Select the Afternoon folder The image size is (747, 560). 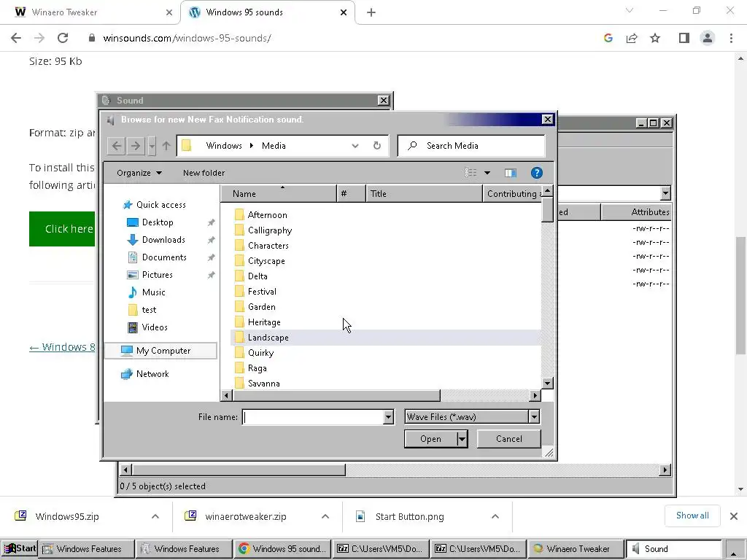(267, 215)
